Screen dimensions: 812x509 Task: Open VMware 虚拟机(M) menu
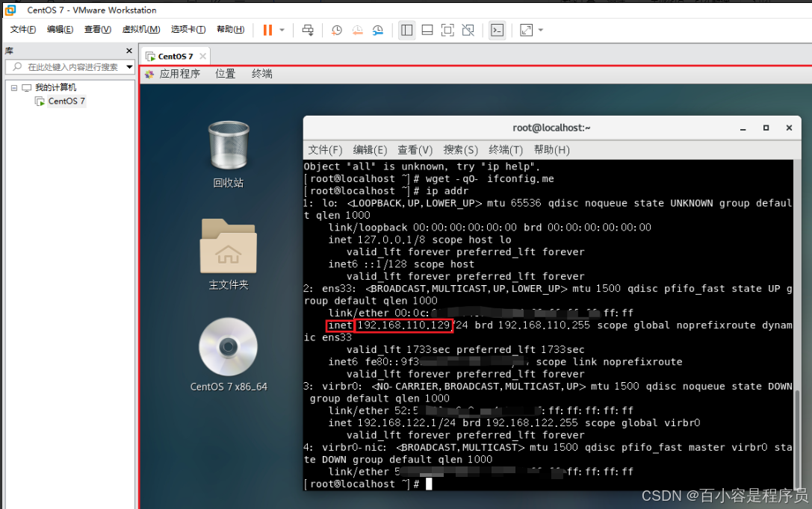pyautogui.click(x=141, y=30)
